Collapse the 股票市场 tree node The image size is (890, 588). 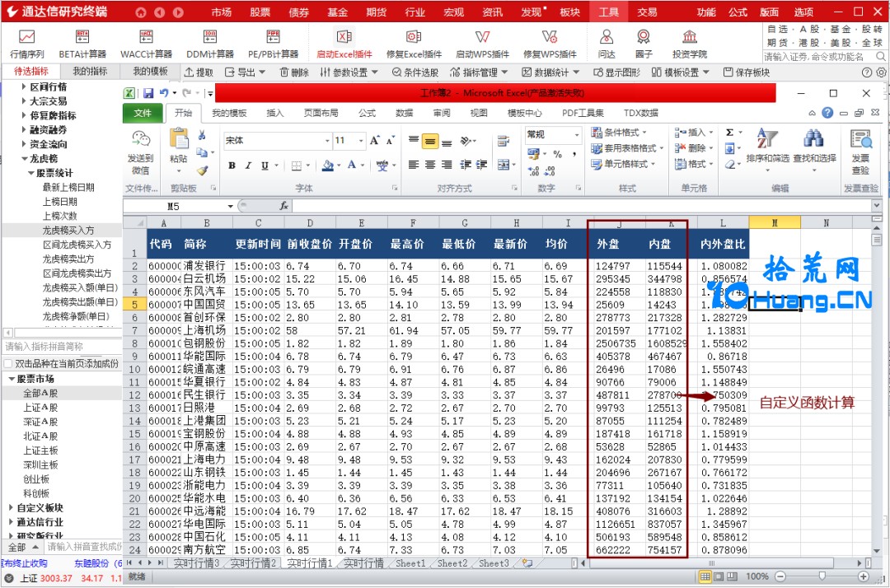(x=12, y=379)
